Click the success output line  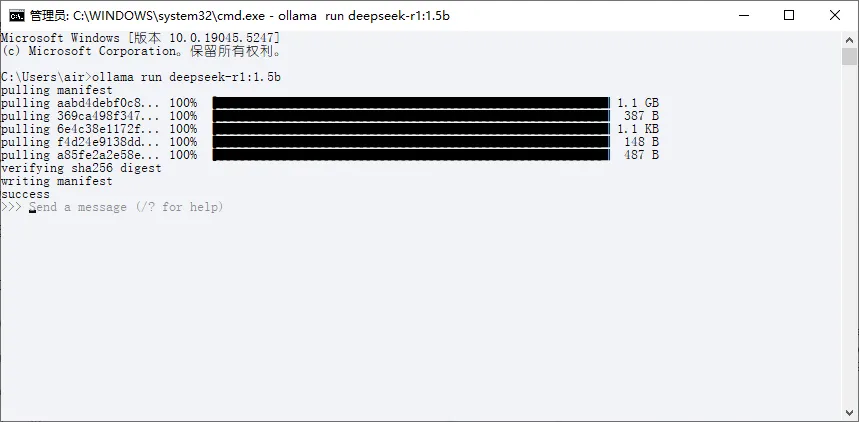point(25,194)
